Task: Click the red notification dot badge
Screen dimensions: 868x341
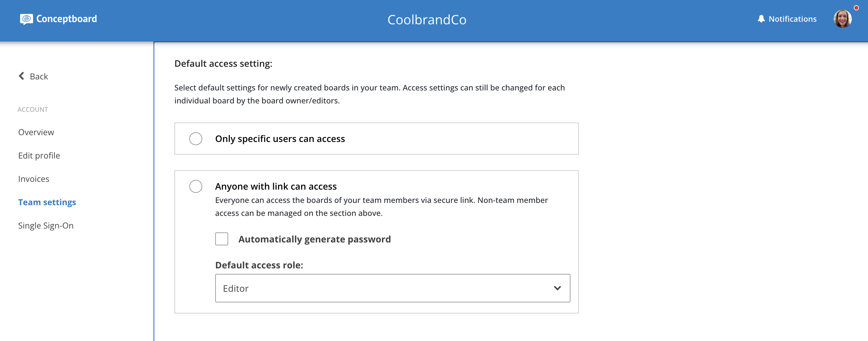Action: click(856, 8)
